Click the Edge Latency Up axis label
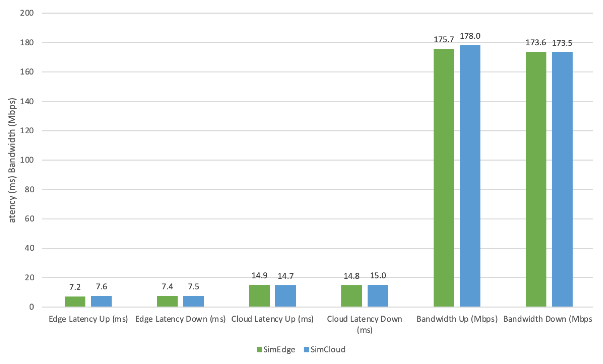Viewport: 603px width, 364px height. coord(88,319)
